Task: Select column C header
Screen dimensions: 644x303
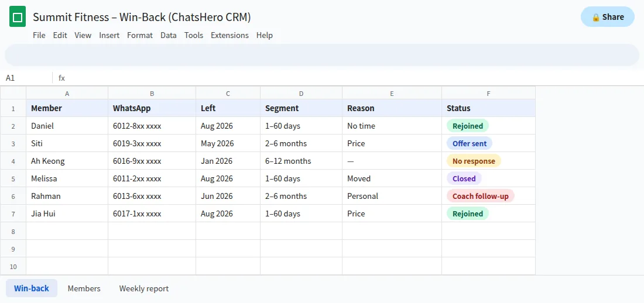Action: coord(228,93)
